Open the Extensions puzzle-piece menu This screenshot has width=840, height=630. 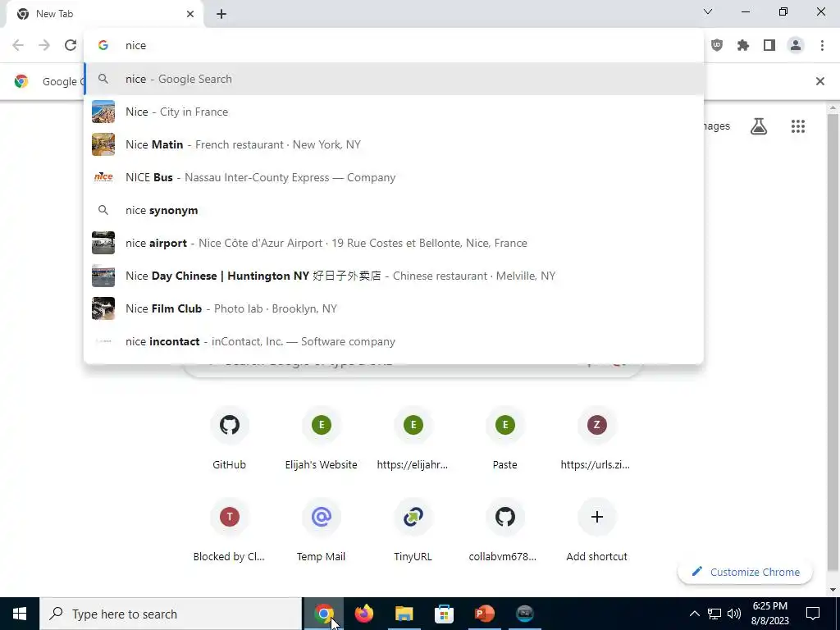click(x=743, y=46)
